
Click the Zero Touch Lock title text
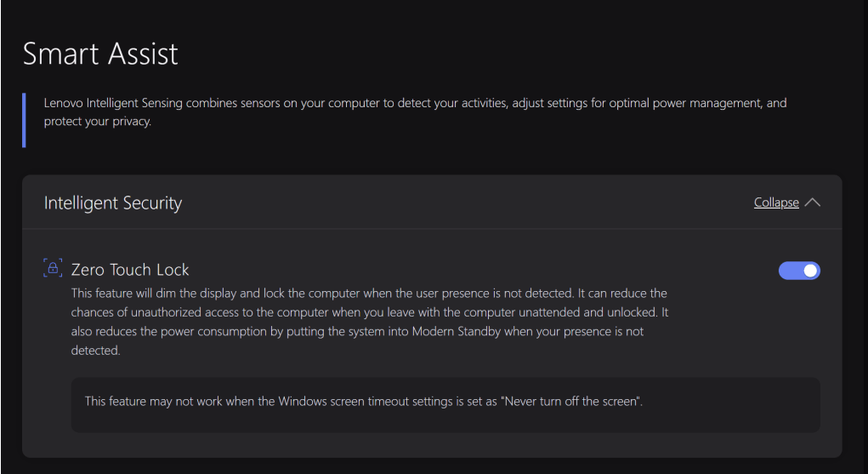coord(130,270)
